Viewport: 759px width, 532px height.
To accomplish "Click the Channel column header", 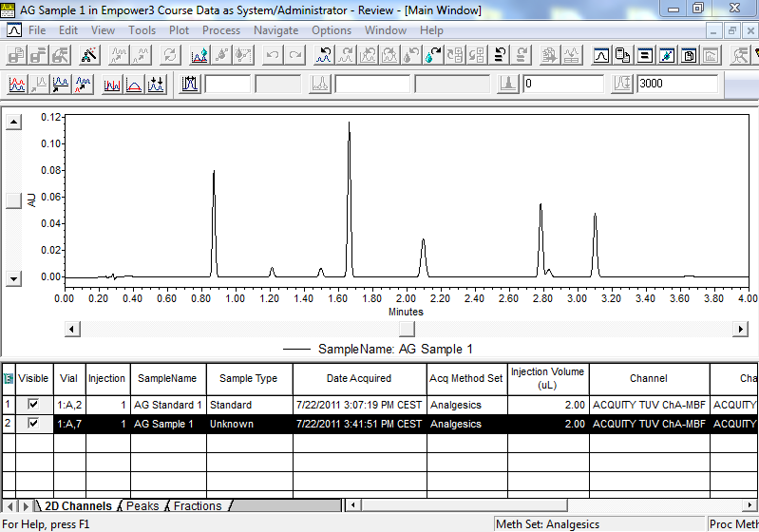I will pyautogui.click(x=649, y=378).
